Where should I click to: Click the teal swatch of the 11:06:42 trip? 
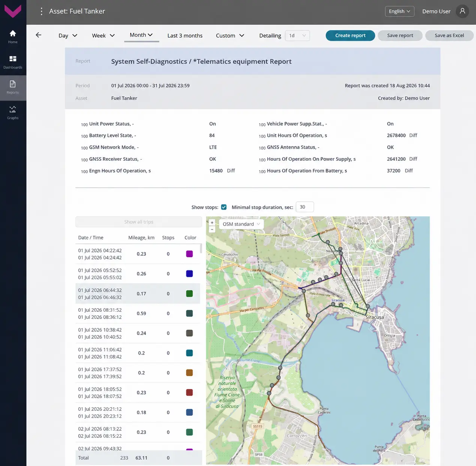(190, 353)
